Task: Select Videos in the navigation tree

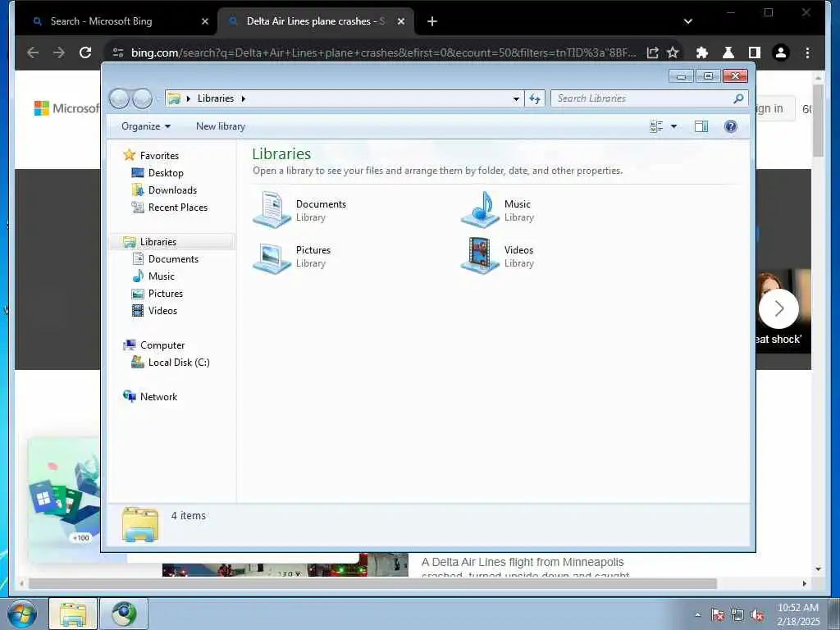Action: 162,311
